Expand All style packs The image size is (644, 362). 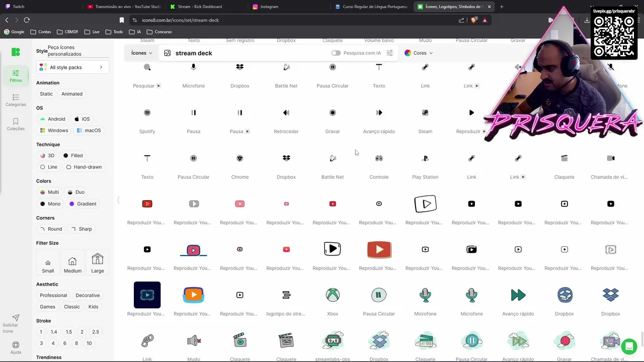tap(73, 67)
